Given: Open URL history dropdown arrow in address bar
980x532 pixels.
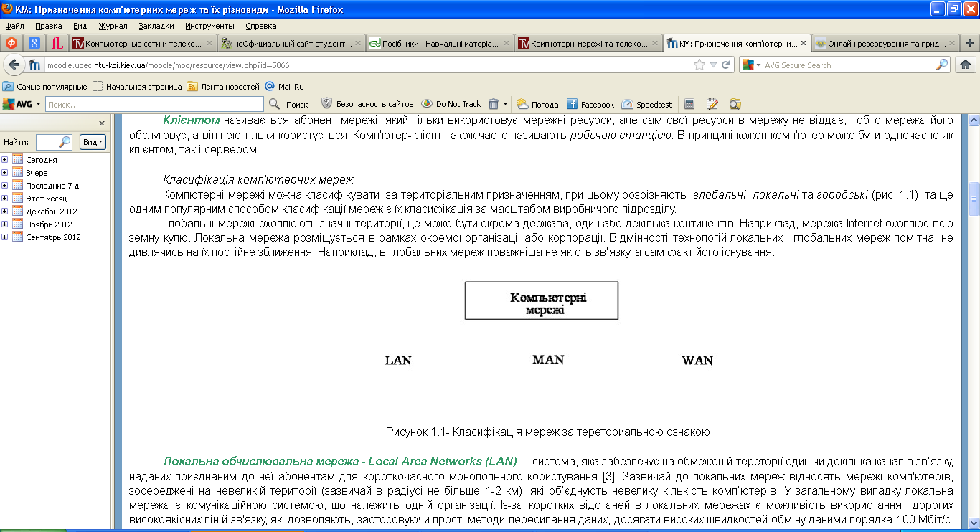Looking at the screenshot, I should 713,65.
